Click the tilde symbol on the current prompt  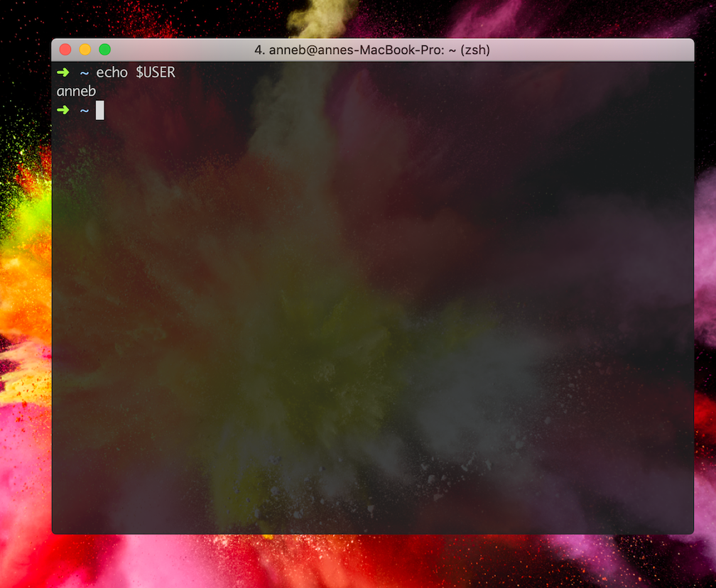(83, 110)
